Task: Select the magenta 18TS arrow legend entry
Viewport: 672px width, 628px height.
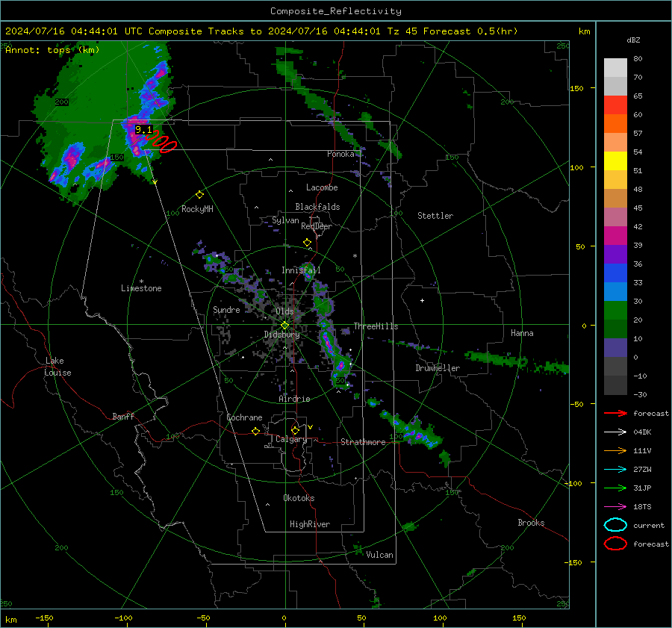Action: (615, 507)
